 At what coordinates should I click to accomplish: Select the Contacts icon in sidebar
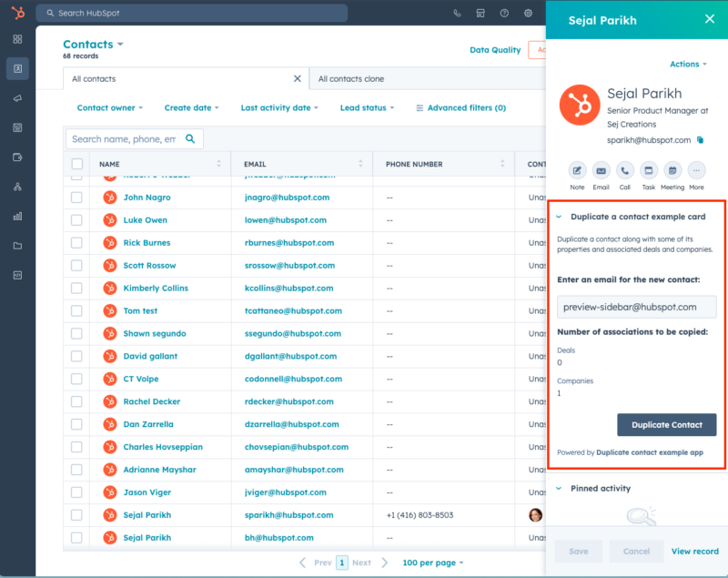coord(17,68)
